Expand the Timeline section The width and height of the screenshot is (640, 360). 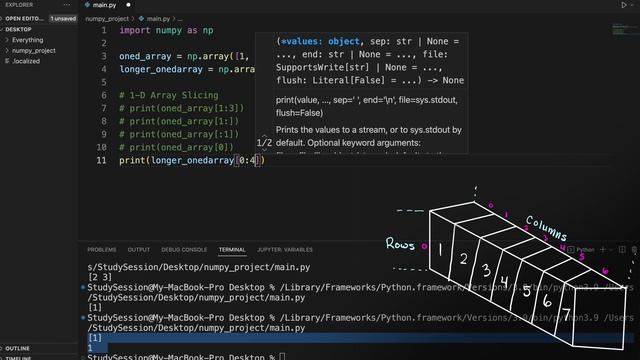click(x=18, y=358)
